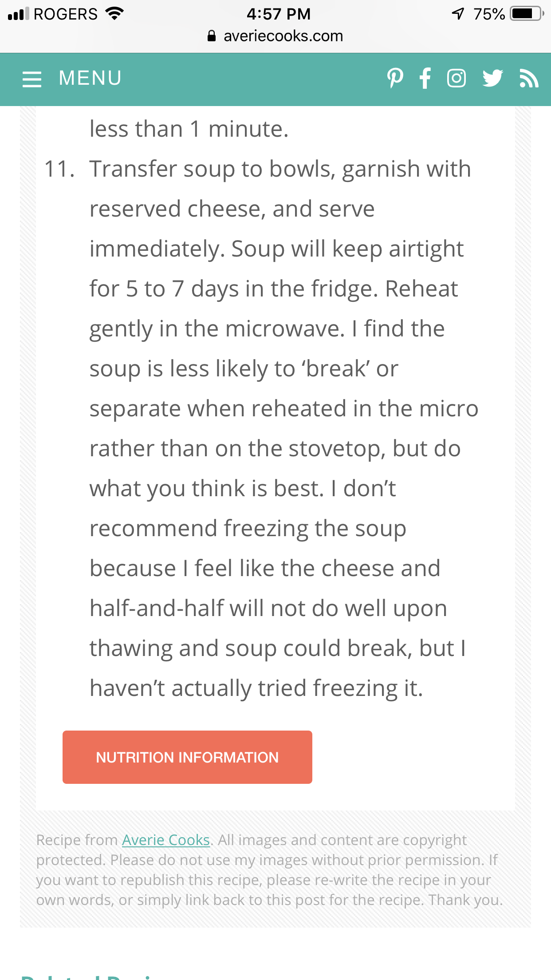Screen dimensions: 551x980
Task: Tap the hamburger menu icon
Action: 32,79
